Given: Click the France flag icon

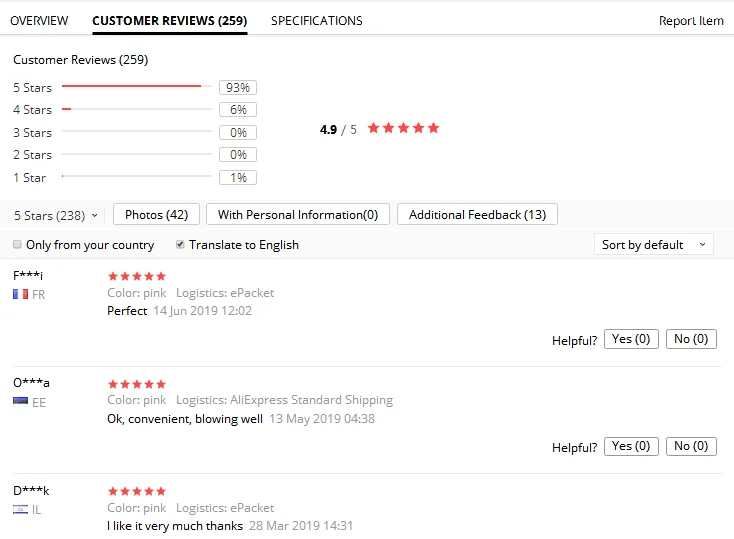Looking at the screenshot, I should tap(20, 294).
